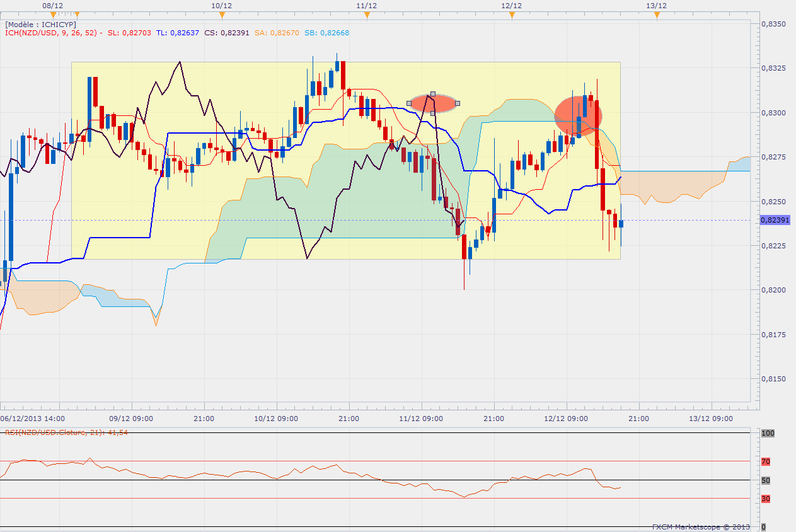Viewport: 796px width, 532px height.
Task: Click the "CS: 0,82391" value
Action: [x=227, y=33]
